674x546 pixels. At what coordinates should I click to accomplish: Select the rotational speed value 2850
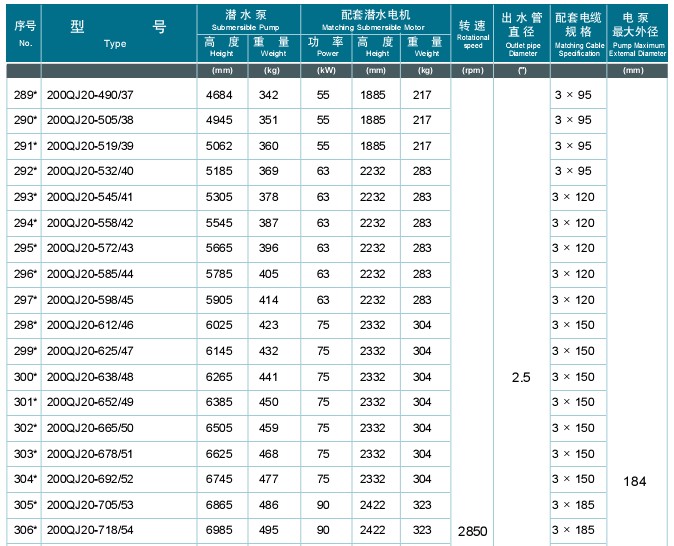pyautogui.click(x=472, y=531)
